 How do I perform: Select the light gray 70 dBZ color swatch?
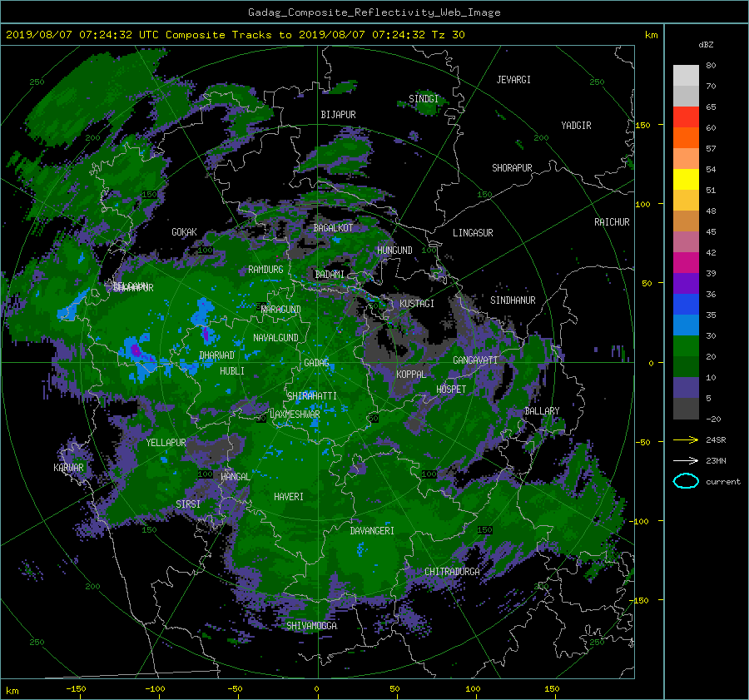[x=686, y=76]
